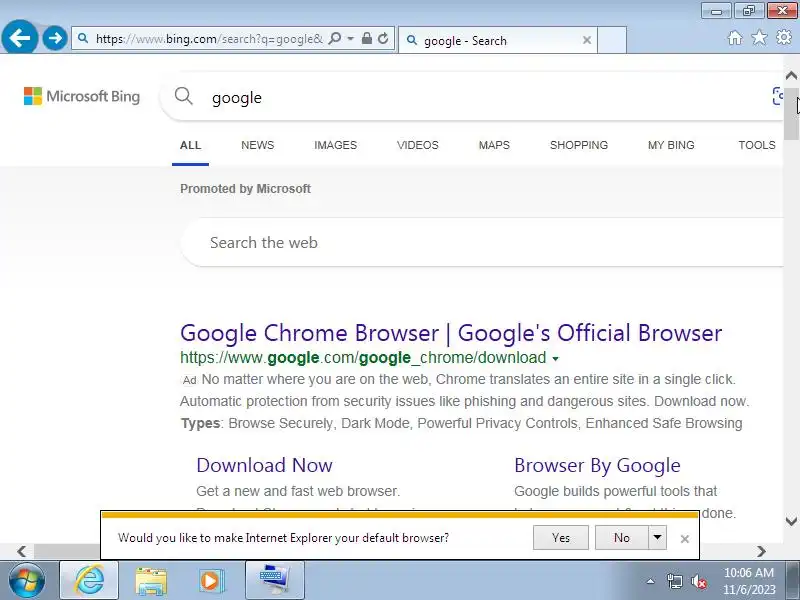Switch to the SHOPPING tab

[x=579, y=145]
